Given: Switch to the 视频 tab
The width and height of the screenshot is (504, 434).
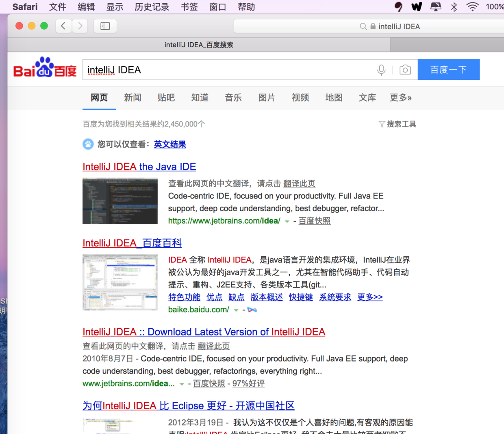Looking at the screenshot, I should (300, 98).
